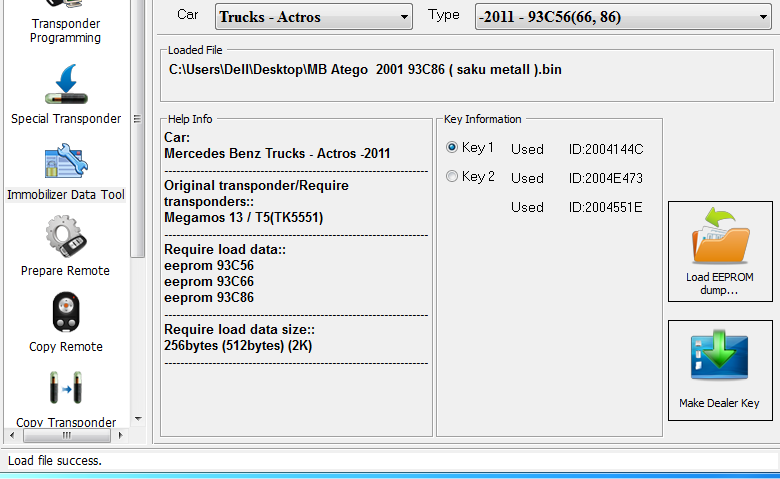
Task: Open Transponder Programming section
Action: click(66, 24)
